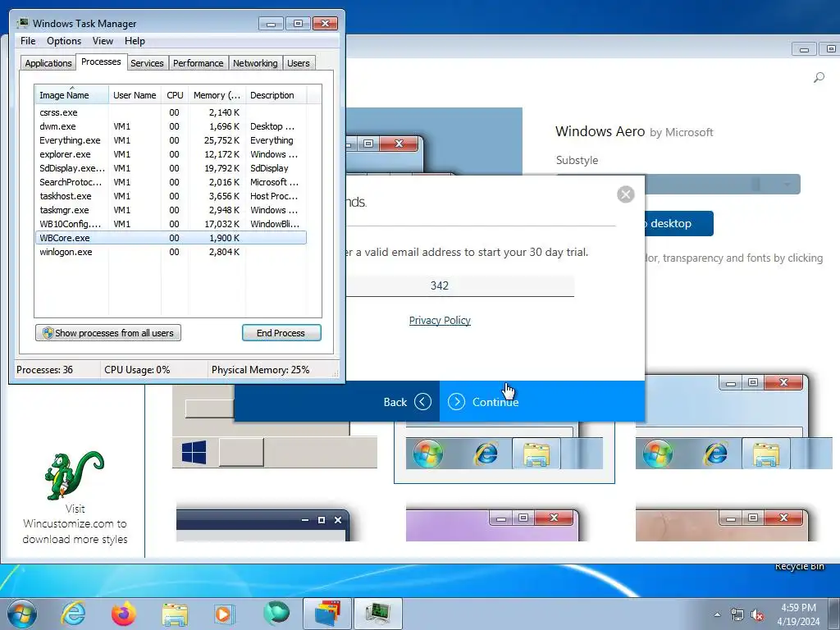Open the Start menu orb

(x=21, y=614)
